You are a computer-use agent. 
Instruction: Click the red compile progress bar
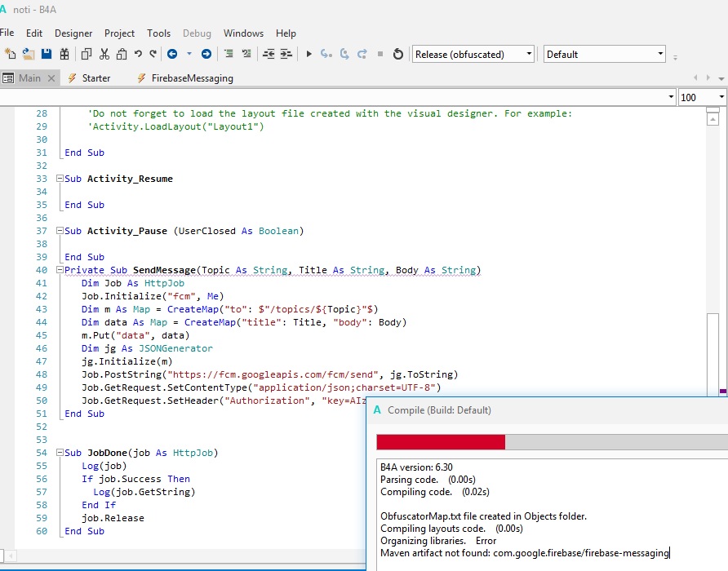441,442
